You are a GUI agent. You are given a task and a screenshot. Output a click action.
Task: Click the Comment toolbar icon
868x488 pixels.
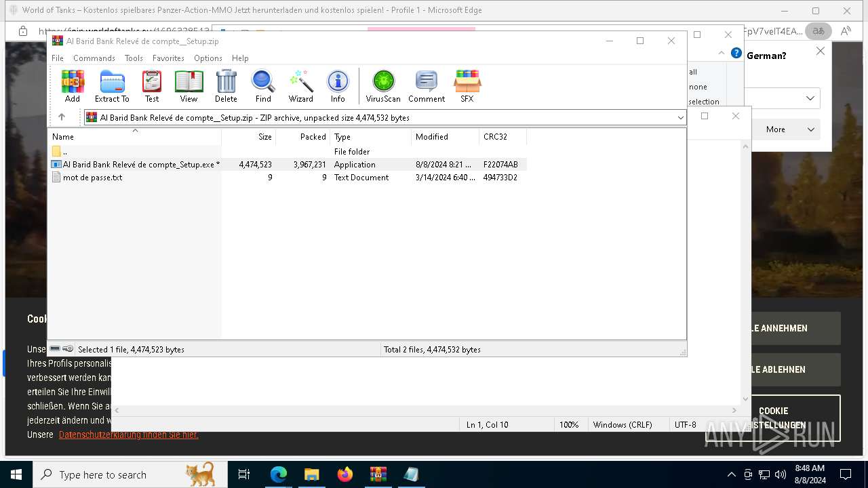427,86
